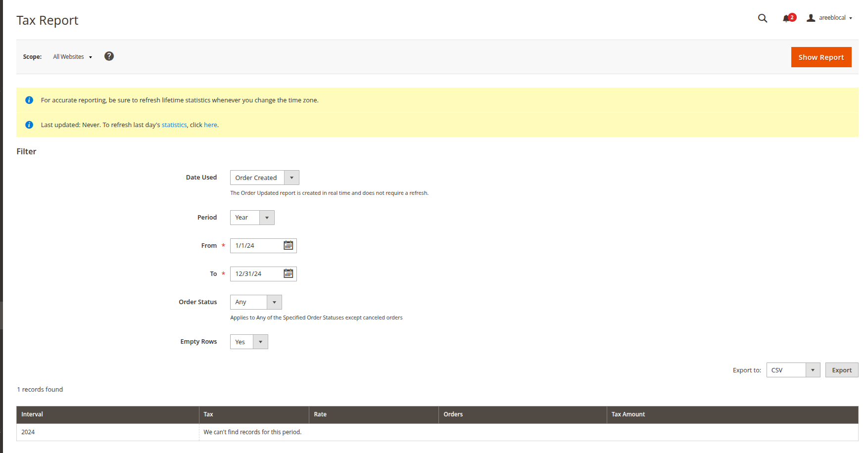Open the To date calendar picker
Screen dimensions: 868x453
tap(288, 274)
